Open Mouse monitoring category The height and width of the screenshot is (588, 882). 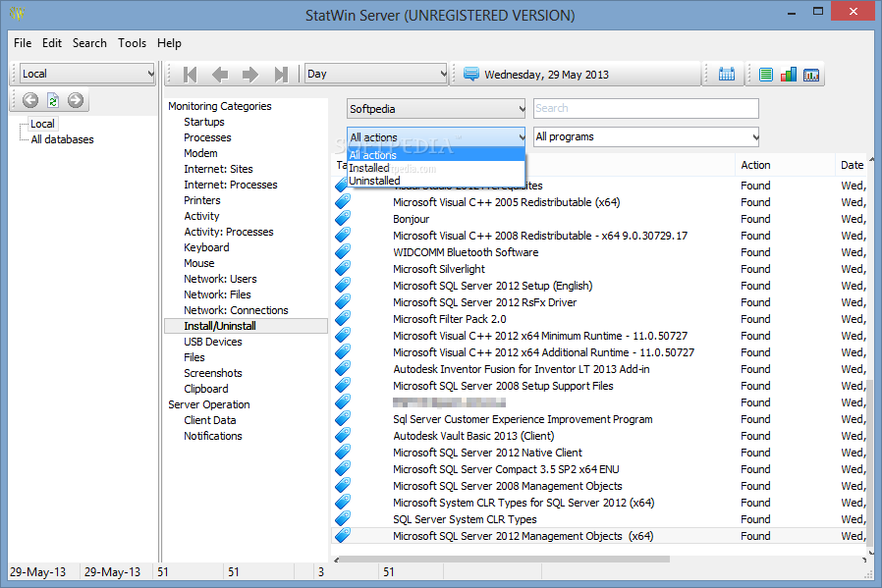tap(198, 264)
